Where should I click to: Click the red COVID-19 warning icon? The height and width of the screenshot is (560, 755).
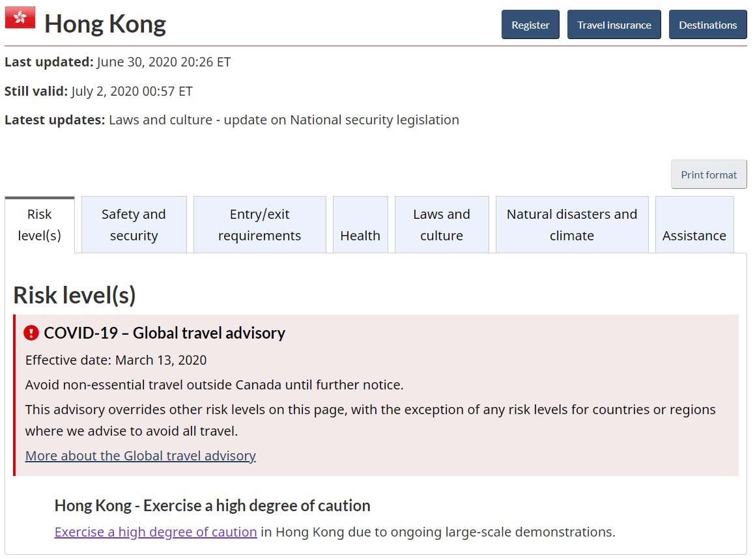click(x=31, y=333)
